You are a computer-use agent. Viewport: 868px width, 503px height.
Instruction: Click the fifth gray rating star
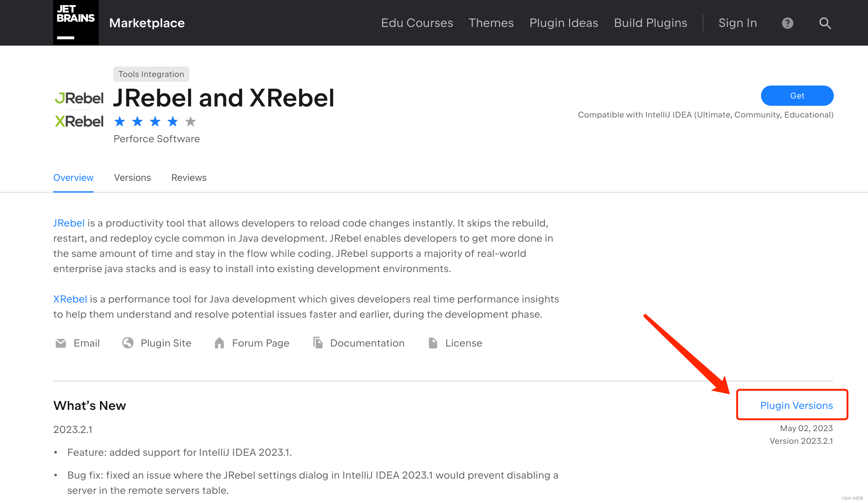(191, 121)
